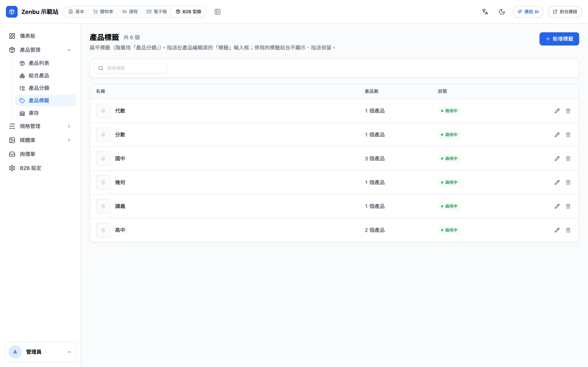Click the edit pencil for 代數 tag

point(557,111)
